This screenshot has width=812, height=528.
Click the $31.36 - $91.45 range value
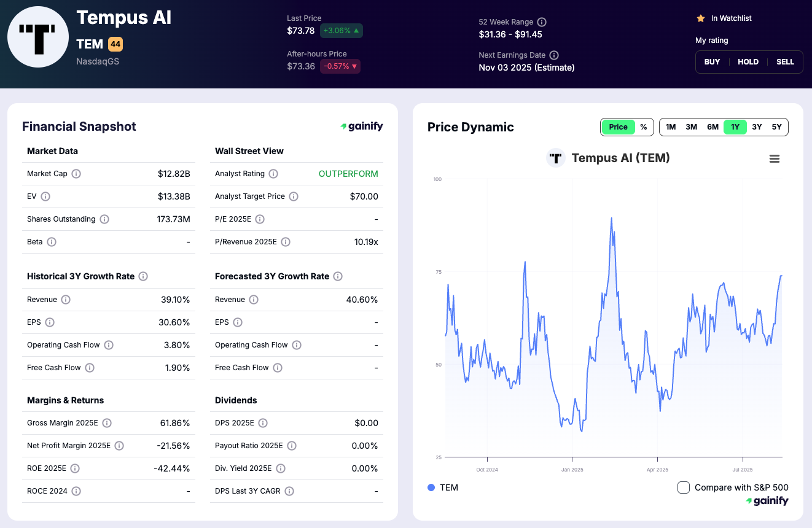pyautogui.click(x=510, y=34)
